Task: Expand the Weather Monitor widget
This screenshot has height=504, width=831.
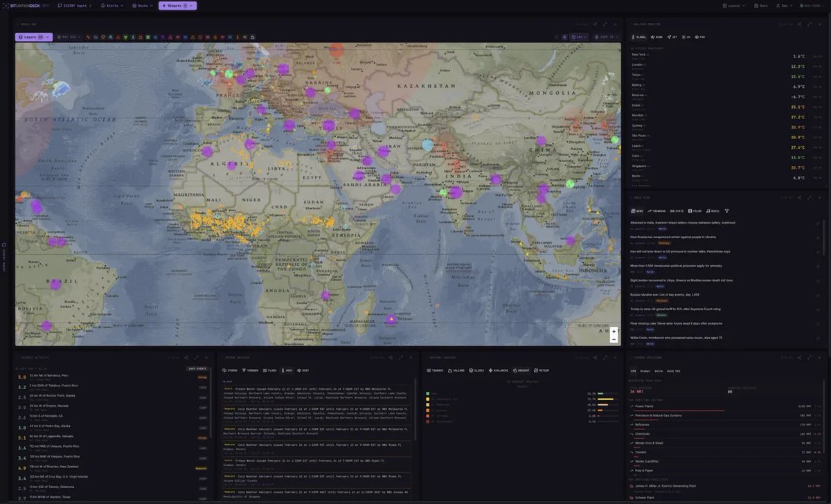Action: pyautogui.click(x=810, y=24)
